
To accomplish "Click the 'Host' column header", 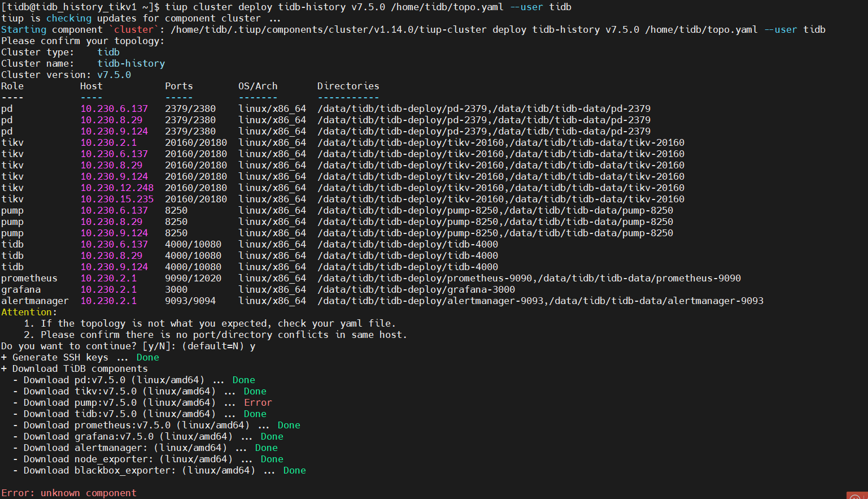I will click(x=91, y=86).
